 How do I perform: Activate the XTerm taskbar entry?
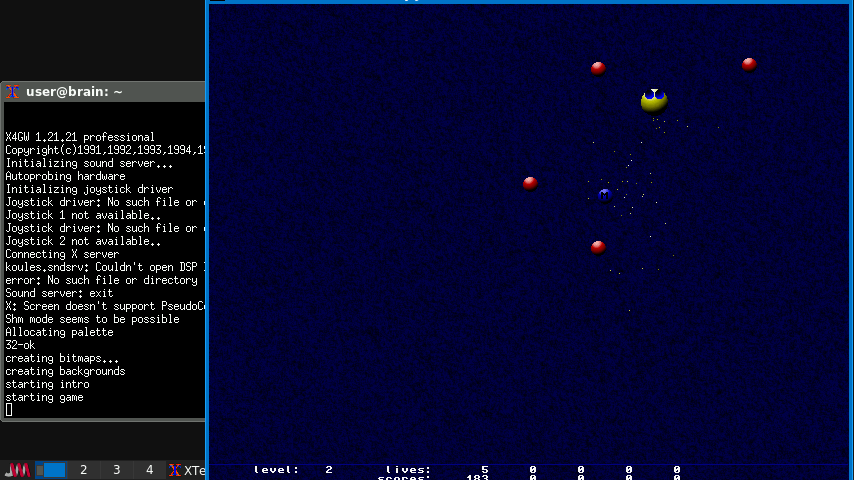pos(187,470)
